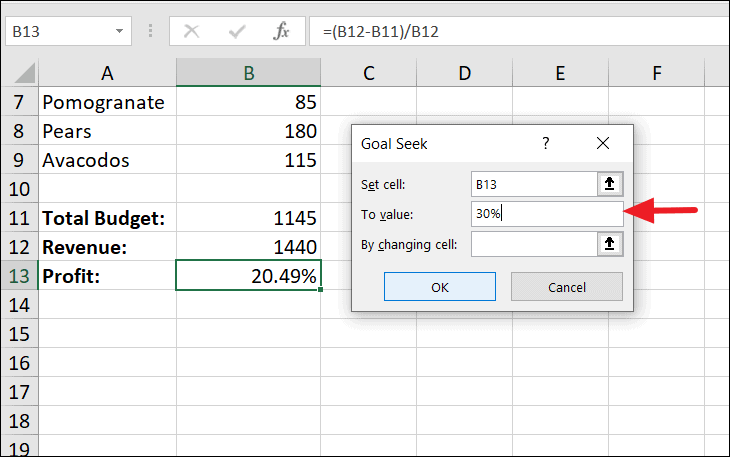
Task: Select column B header
Action: (249, 73)
